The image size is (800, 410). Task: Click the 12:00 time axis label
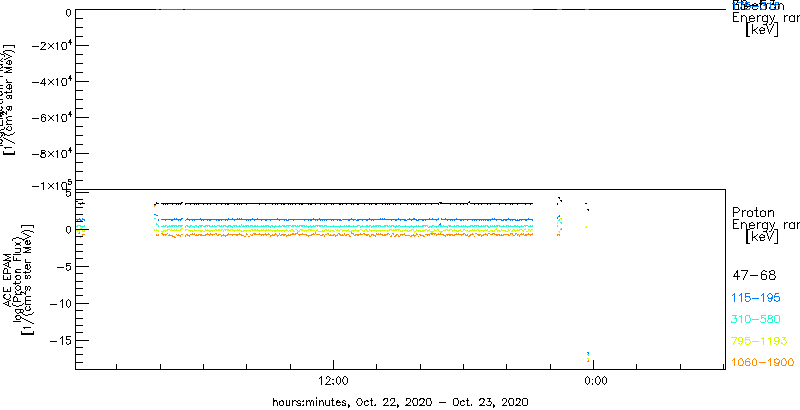click(x=334, y=380)
